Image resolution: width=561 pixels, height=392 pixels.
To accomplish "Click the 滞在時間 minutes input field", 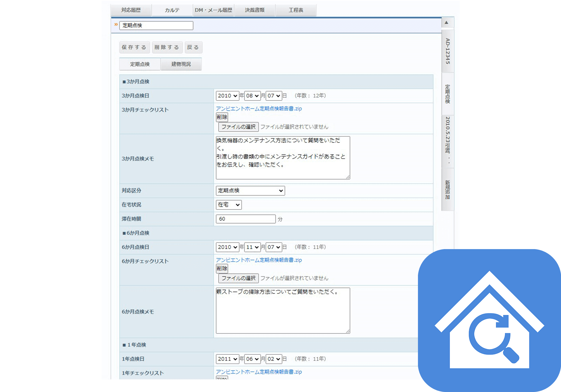I will click(245, 219).
